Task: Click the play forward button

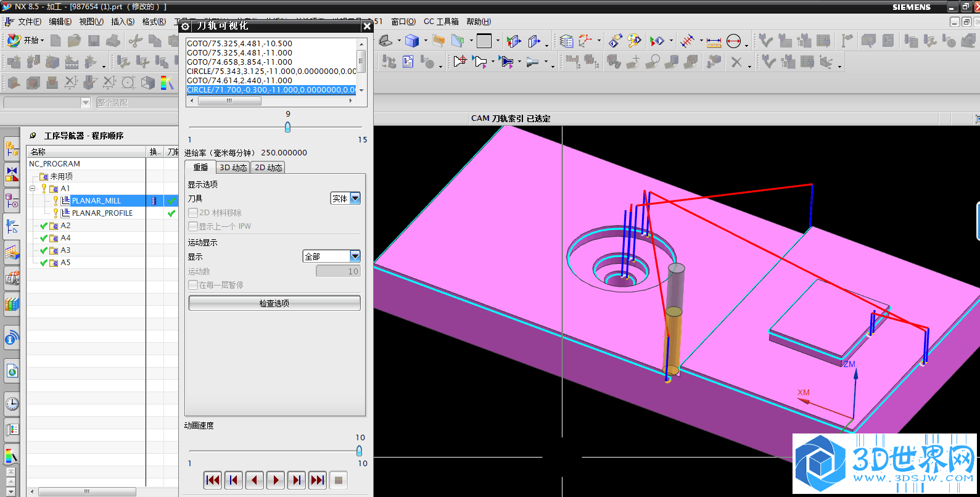Action: [x=276, y=480]
